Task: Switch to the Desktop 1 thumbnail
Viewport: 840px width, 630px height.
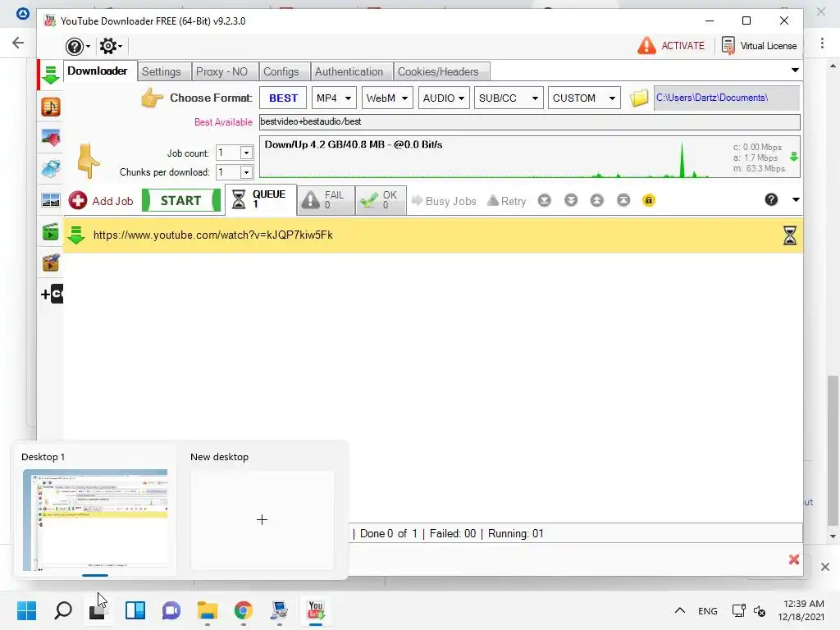Action: click(x=95, y=519)
